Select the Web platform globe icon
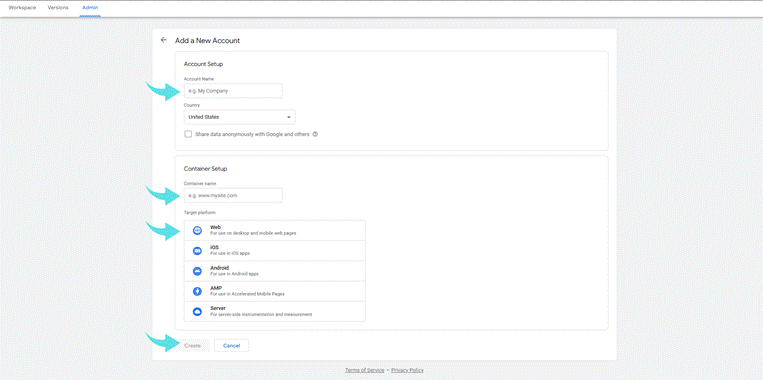The height and width of the screenshot is (380, 763). [197, 230]
